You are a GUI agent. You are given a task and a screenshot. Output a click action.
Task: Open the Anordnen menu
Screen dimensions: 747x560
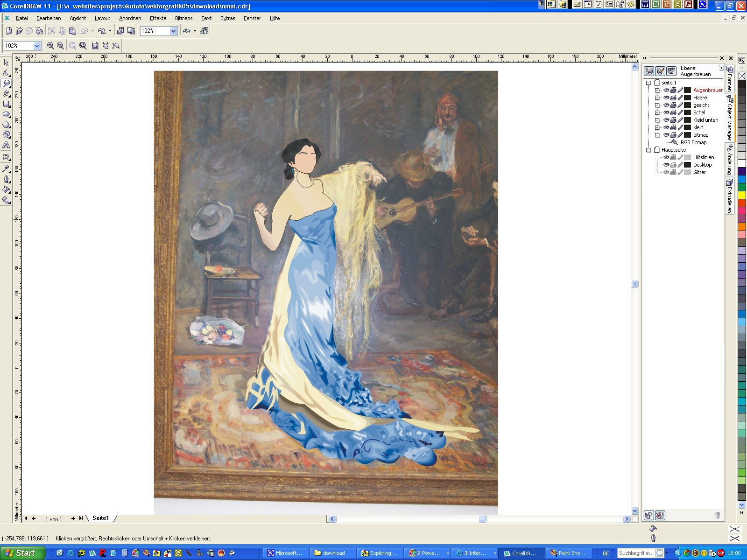click(130, 18)
